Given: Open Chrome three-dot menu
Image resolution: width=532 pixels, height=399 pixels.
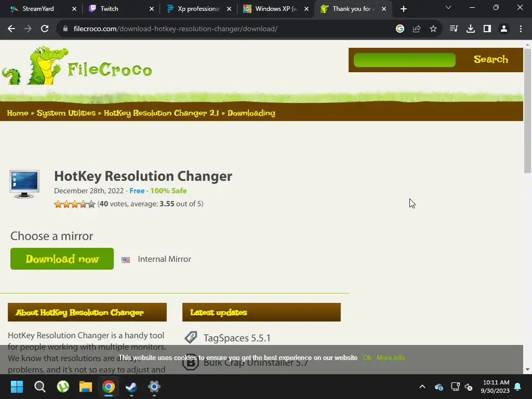Looking at the screenshot, I should 521,29.
